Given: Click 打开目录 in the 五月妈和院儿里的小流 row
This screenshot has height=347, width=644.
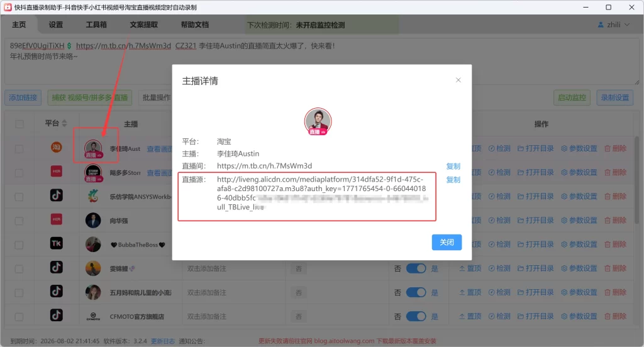Looking at the screenshot, I should (x=536, y=292).
